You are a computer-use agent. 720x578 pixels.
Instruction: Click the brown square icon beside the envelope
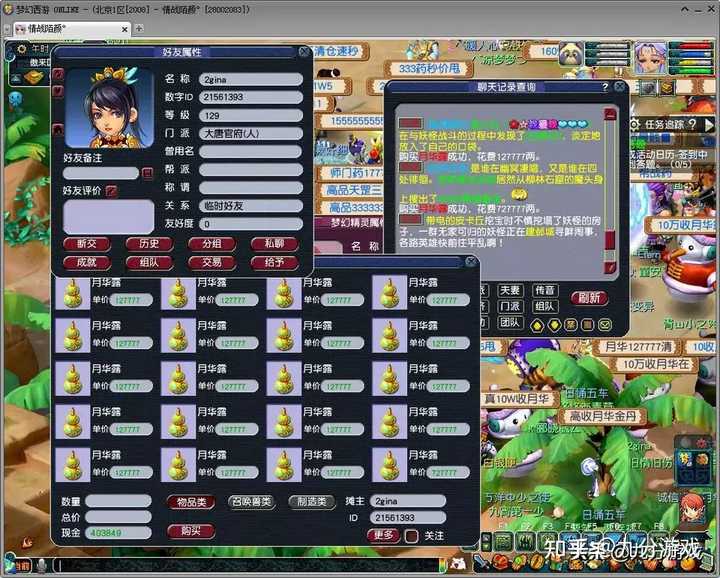point(588,325)
